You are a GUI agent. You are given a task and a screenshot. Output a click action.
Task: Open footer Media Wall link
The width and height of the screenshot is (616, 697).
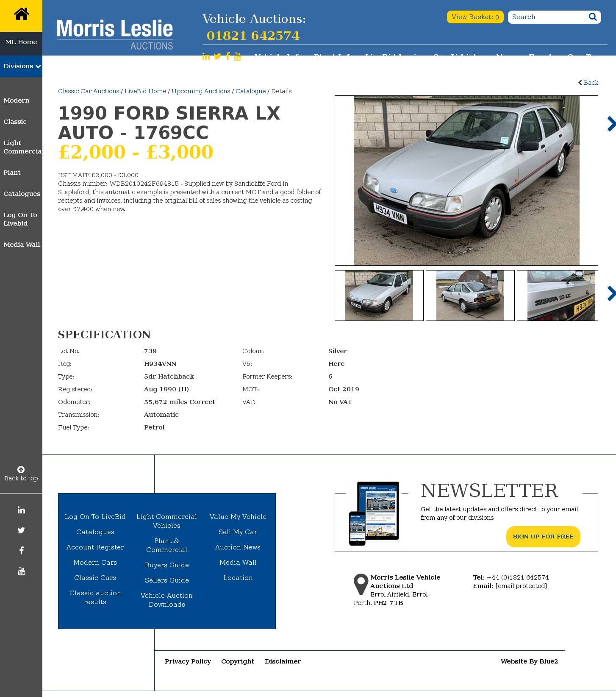point(238,563)
